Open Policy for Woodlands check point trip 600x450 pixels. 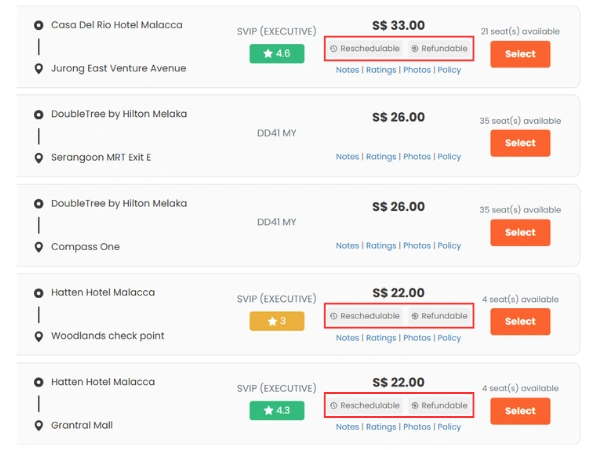[449, 338]
